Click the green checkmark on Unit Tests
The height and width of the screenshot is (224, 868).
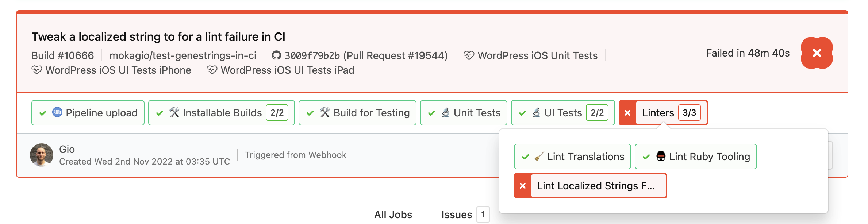431,113
